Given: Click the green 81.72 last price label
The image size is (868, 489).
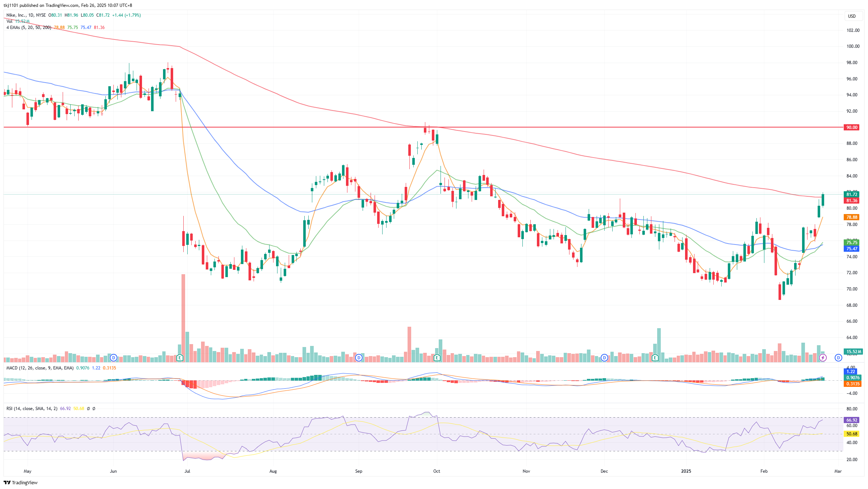Looking at the screenshot, I should click(852, 195).
